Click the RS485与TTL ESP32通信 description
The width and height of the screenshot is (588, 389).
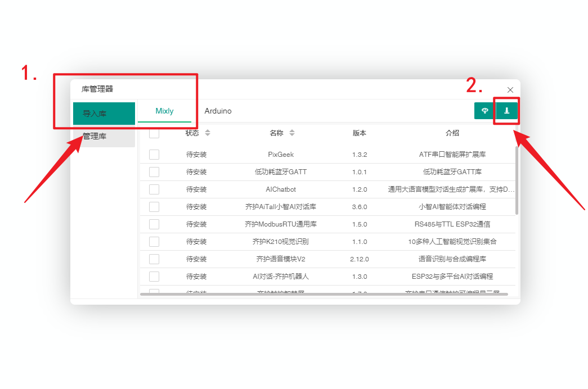(452, 224)
